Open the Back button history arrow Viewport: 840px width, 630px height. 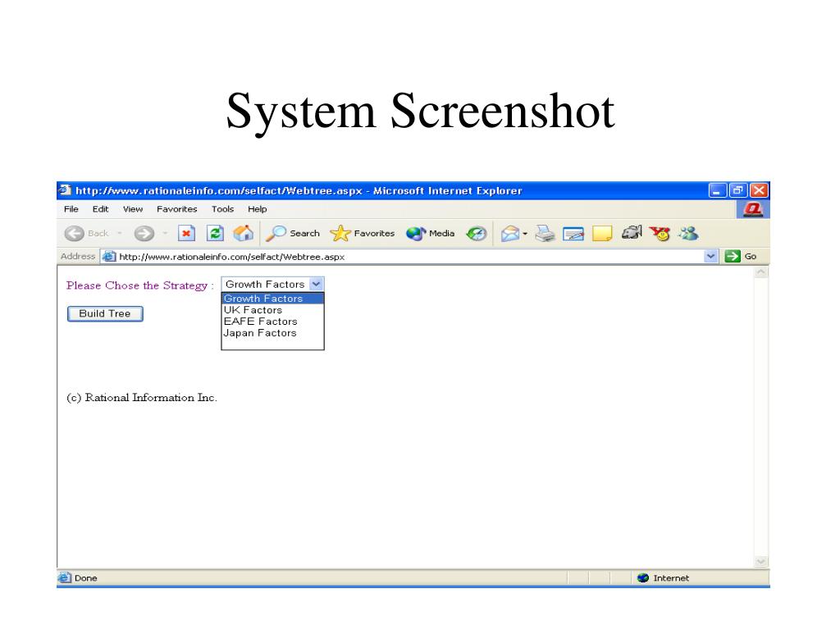(x=119, y=234)
